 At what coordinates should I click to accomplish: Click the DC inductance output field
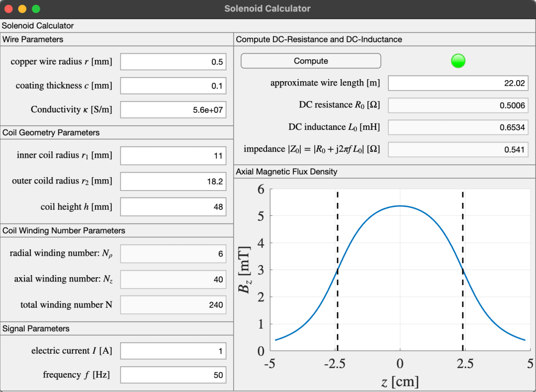coord(458,127)
